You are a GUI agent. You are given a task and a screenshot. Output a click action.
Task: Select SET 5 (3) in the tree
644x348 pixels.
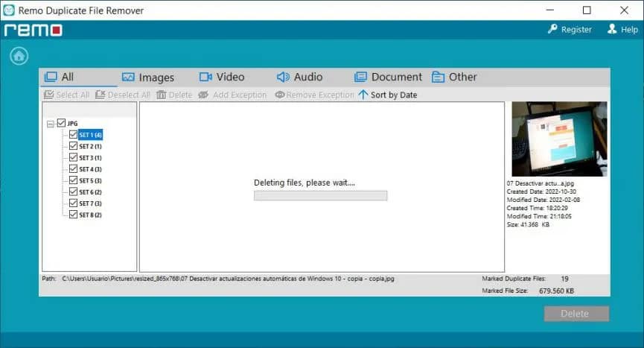click(x=90, y=181)
